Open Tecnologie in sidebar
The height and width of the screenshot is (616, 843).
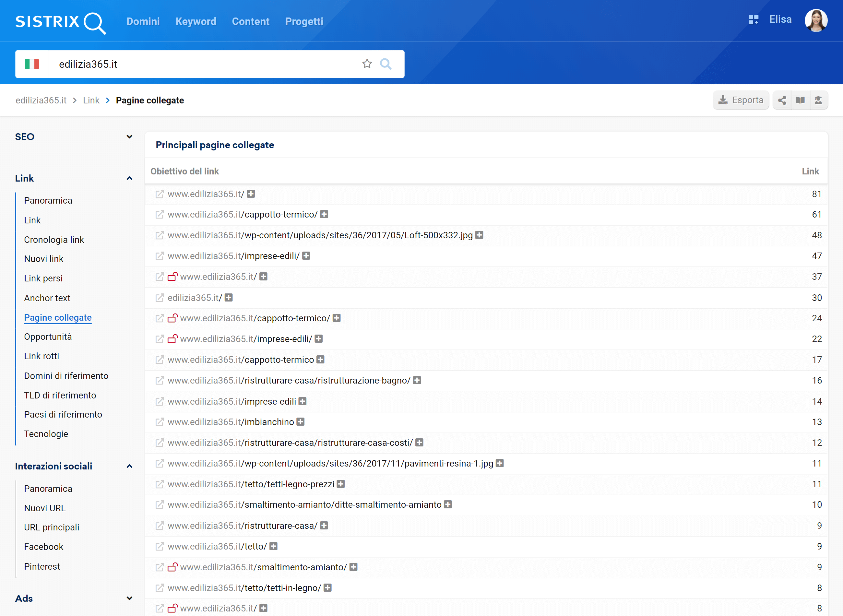coord(46,434)
